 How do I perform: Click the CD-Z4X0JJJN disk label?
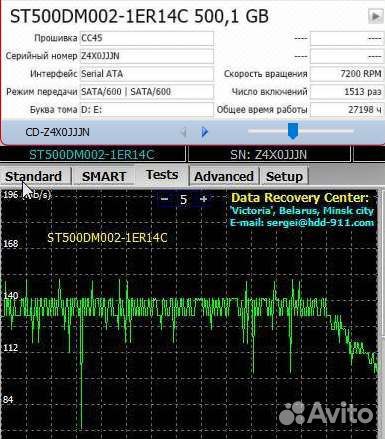click(x=57, y=132)
